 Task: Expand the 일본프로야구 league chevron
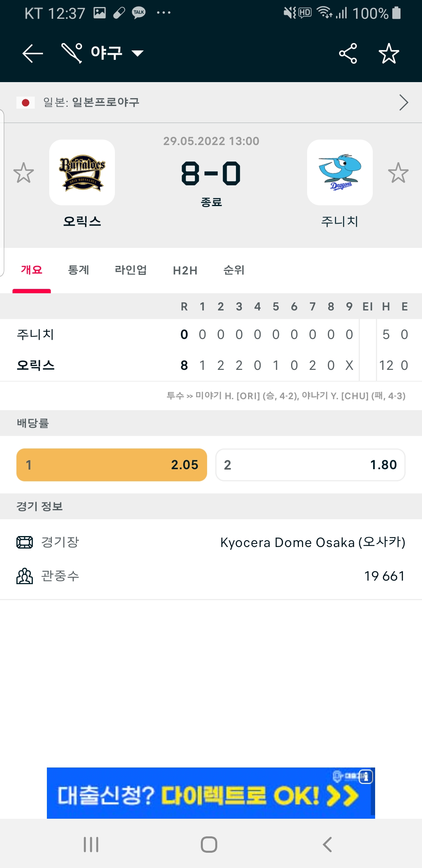point(404,102)
